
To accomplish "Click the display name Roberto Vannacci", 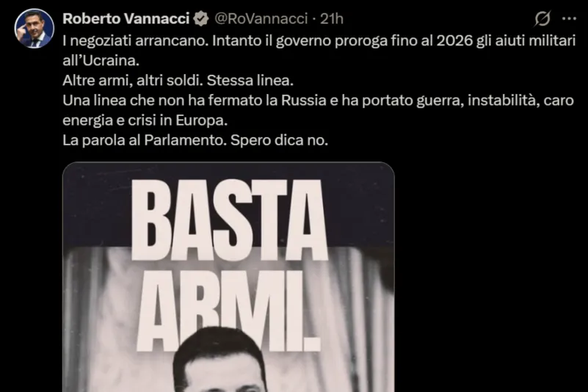I will coord(126,19).
